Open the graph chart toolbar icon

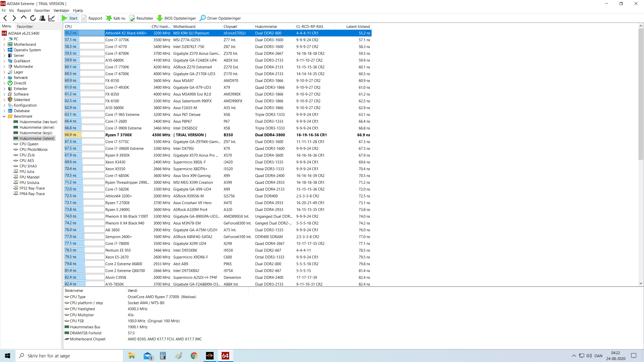pyautogui.click(x=52, y=18)
